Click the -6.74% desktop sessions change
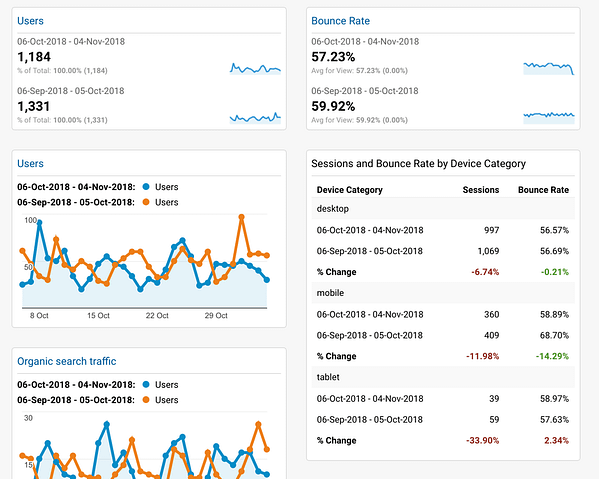 (x=485, y=272)
